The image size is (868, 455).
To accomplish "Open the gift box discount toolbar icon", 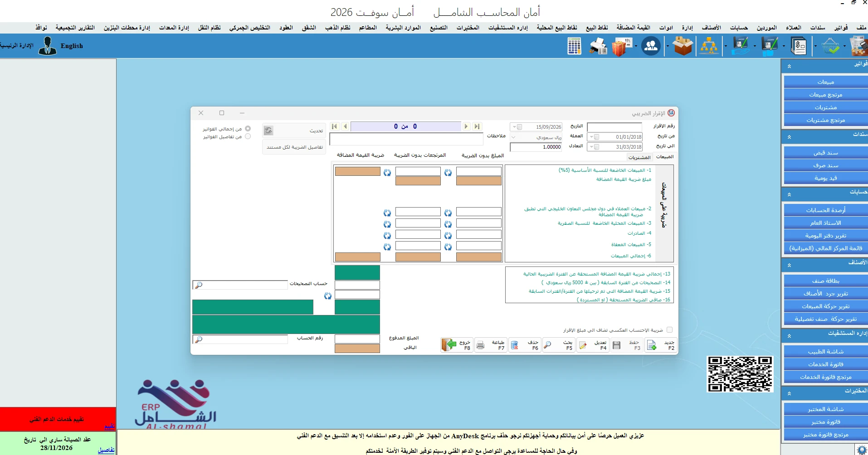I will click(x=622, y=46).
